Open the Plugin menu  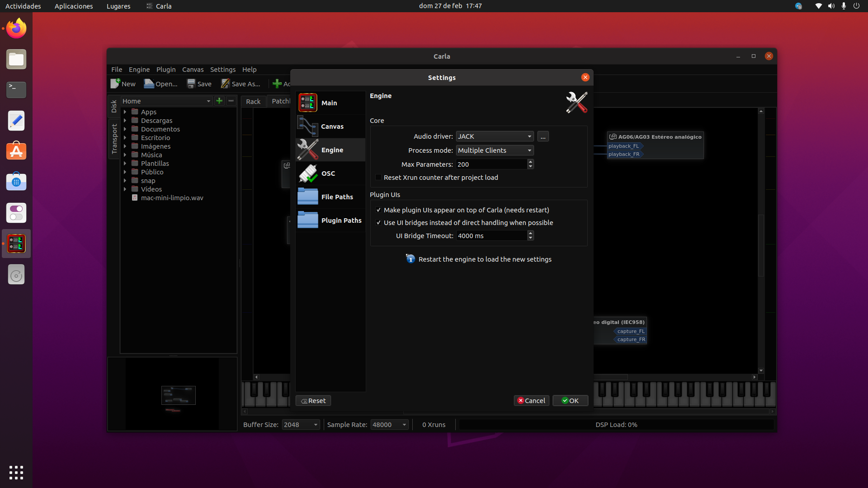165,70
